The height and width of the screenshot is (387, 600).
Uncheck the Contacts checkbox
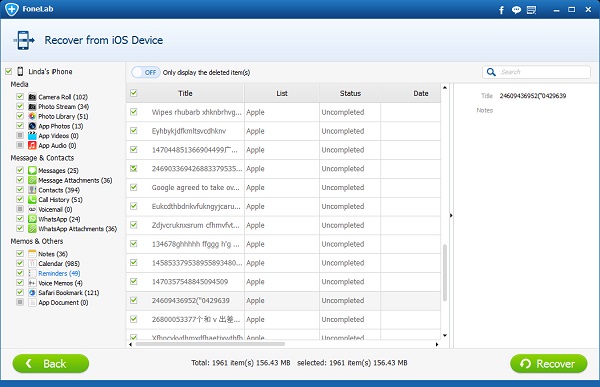pos(20,189)
